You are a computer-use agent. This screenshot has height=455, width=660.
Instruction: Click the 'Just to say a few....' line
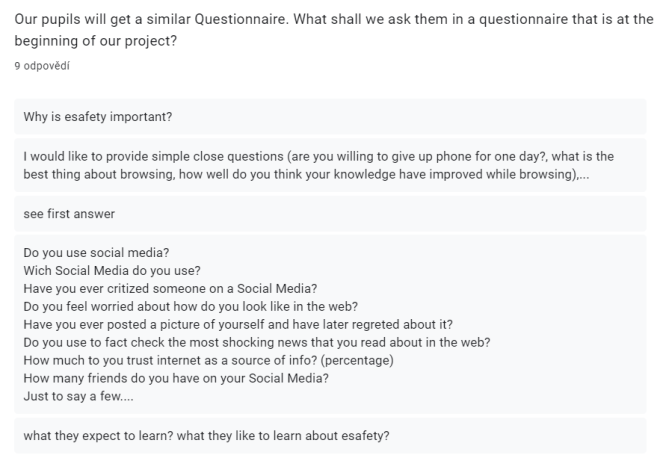78,396
